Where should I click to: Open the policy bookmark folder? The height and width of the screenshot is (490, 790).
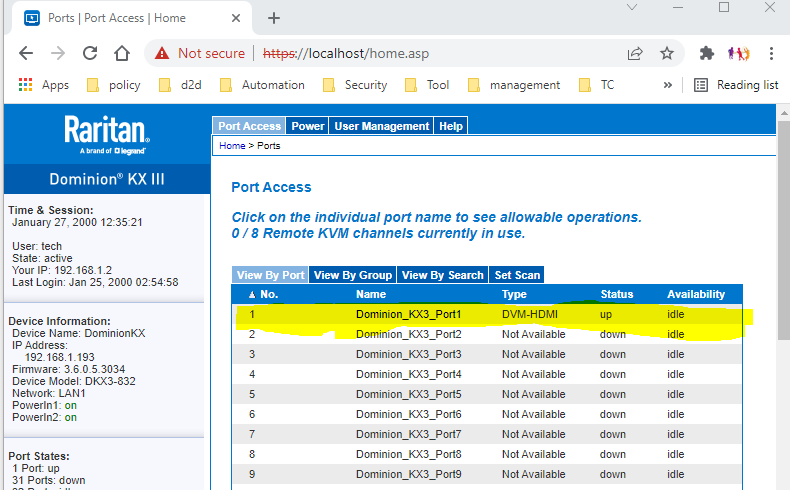(x=114, y=85)
